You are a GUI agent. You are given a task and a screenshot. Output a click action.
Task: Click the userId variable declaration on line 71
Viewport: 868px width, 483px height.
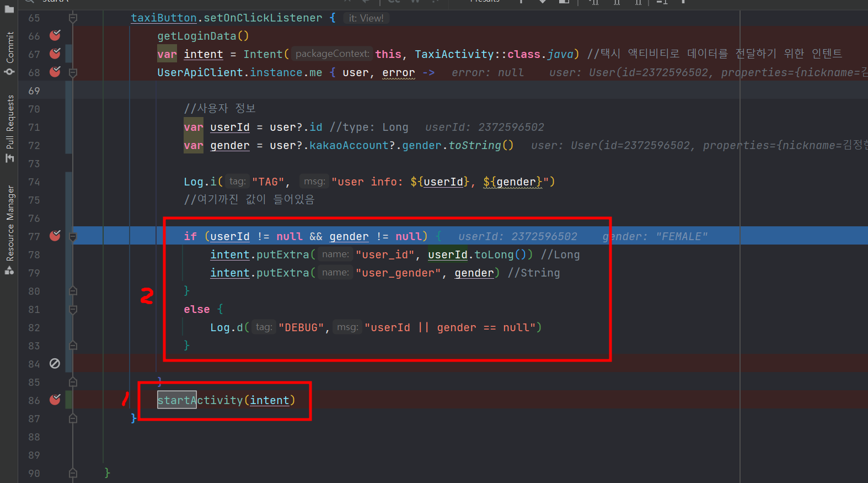coord(230,127)
